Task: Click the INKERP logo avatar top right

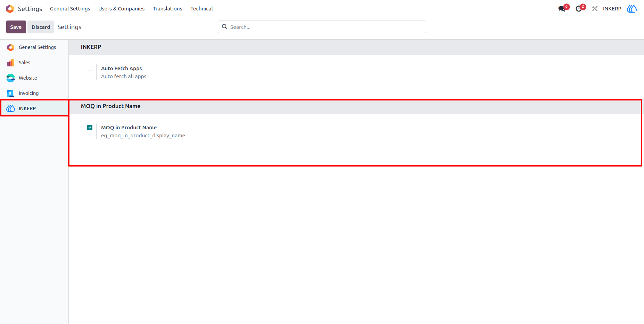Action: pos(632,9)
